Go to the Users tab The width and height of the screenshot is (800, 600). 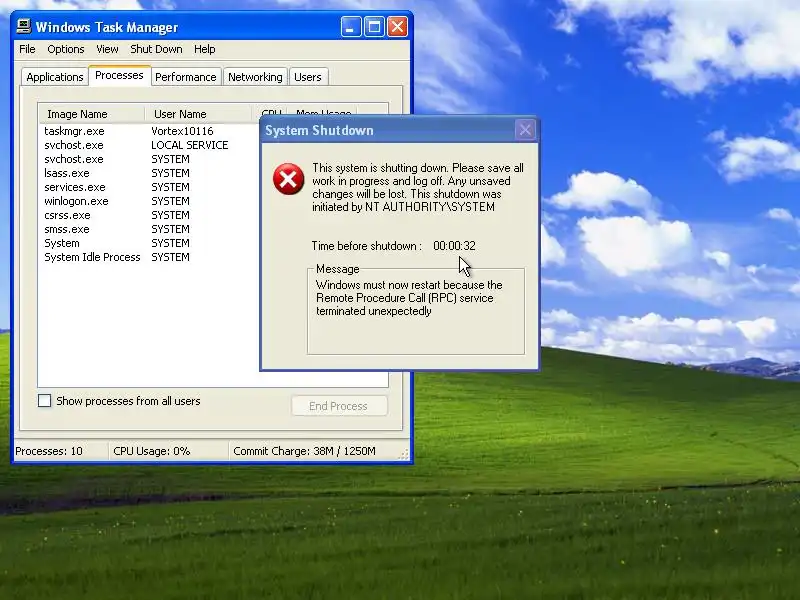pos(308,77)
